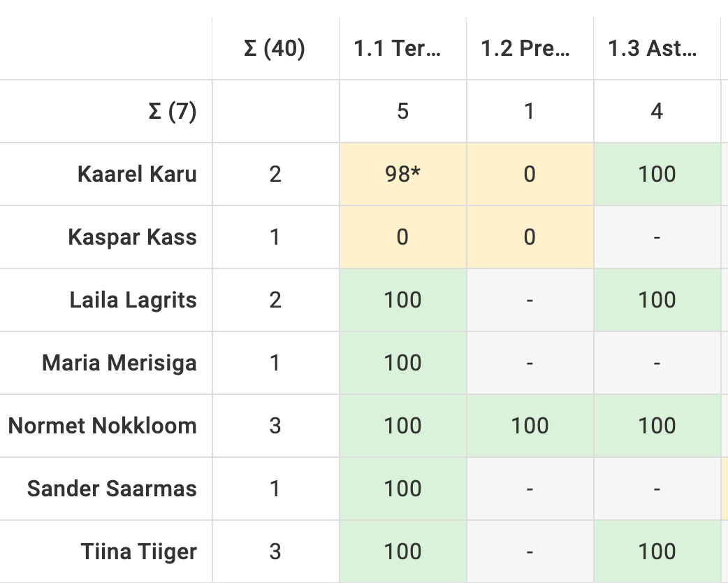Open Sander Saarmas's 100 score in 1.1
This screenshot has height=583, width=728.
coord(402,489)
